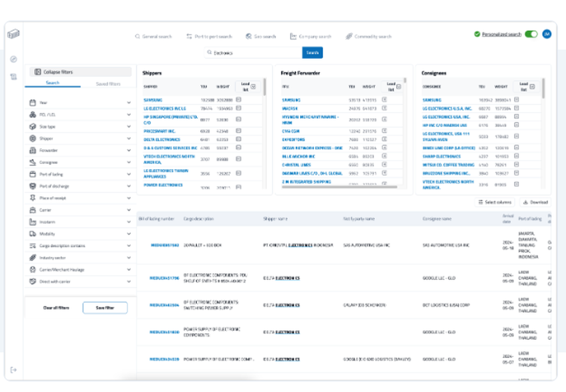Image resolution: width=566 pixels, height=392 pixels.
Task: Expand Cargo description contains filter
Action: pyautogui.click(x=129, y=245)
